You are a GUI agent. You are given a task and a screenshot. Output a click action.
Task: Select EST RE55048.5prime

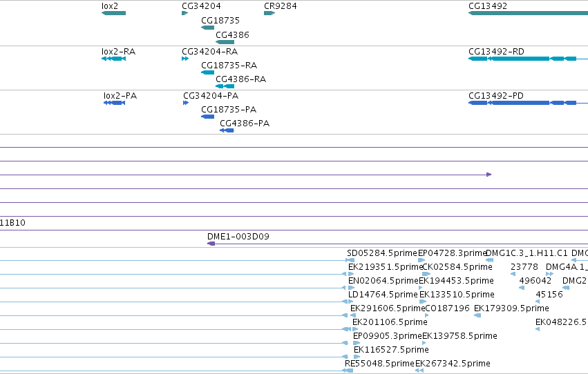[379, 364]
